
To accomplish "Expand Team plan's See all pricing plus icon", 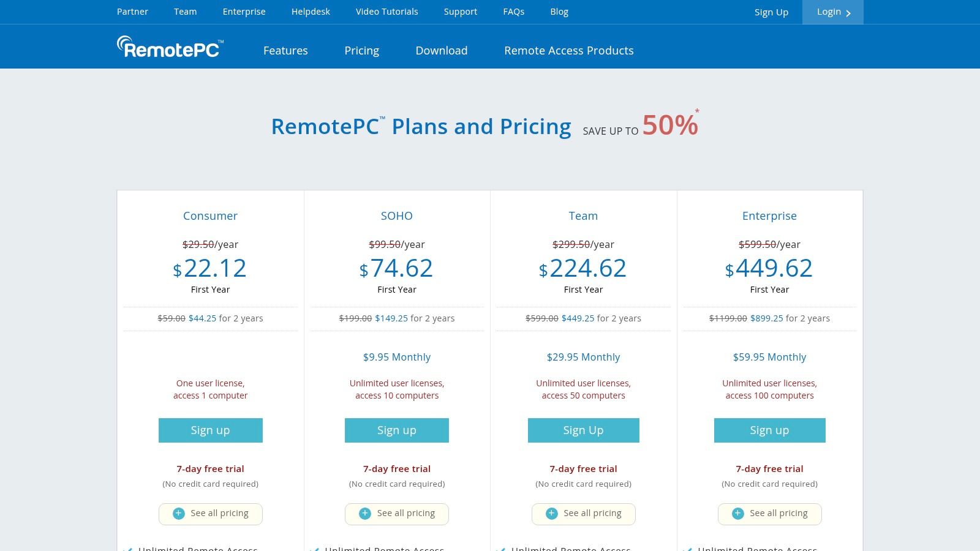I will 552,514.
